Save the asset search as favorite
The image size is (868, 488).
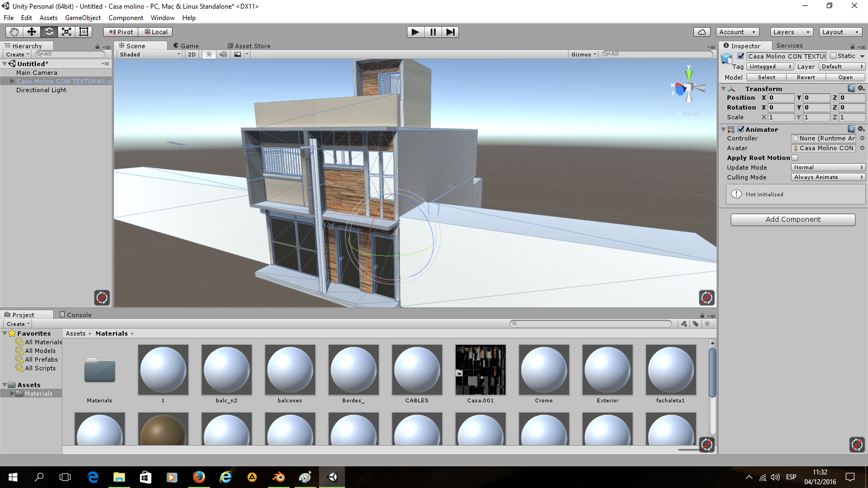(707, 324)
